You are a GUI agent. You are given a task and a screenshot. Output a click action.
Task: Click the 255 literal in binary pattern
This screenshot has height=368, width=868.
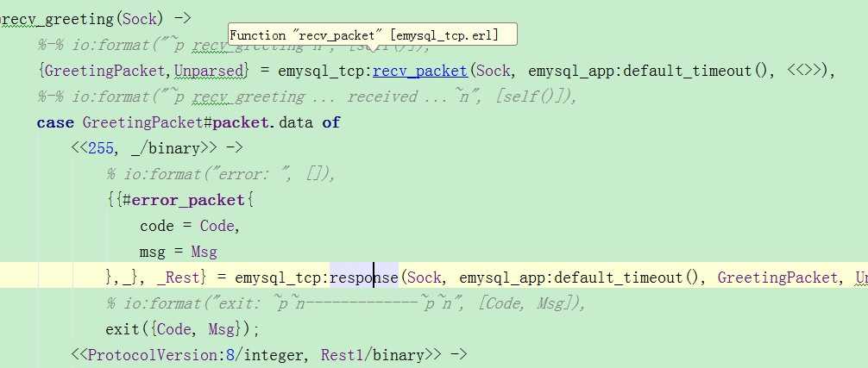click(x=101, y=148)
